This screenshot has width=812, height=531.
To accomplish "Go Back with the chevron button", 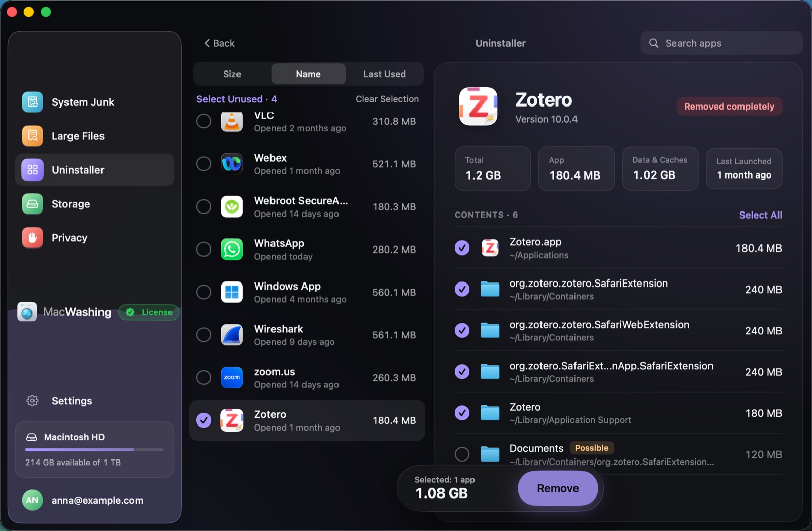I will pyautogui.click(x=219, y=43).
